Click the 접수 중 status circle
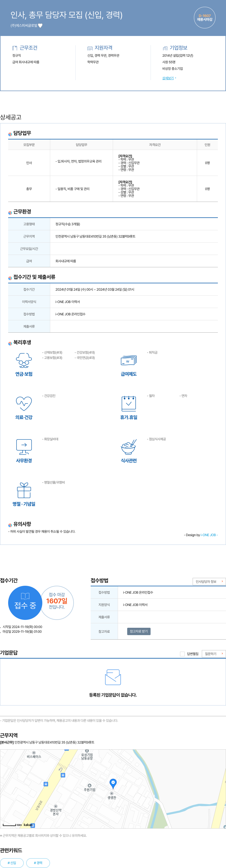 [x=25, y=603]
